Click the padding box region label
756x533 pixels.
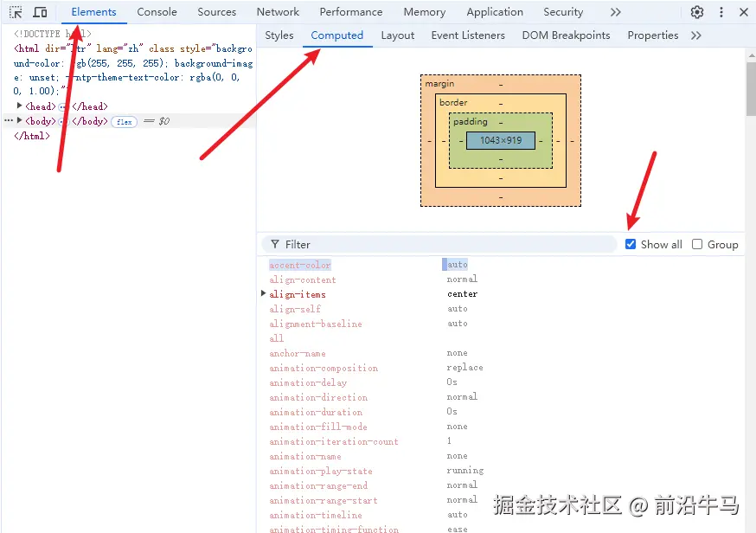(470, 121)
